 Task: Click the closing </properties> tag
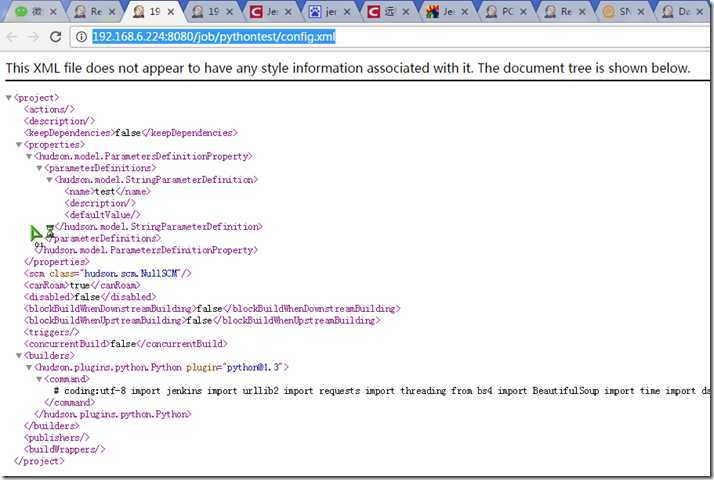57,262
